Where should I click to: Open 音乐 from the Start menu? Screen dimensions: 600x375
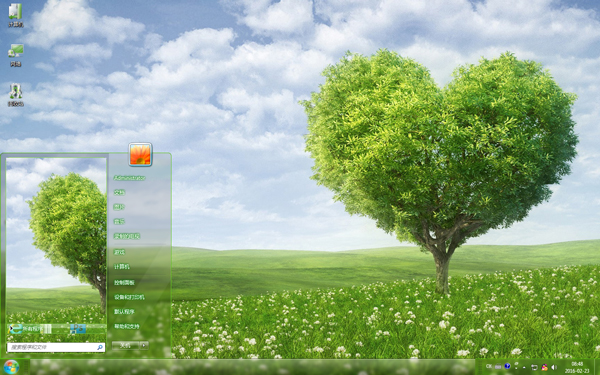[x=119, y=222]
